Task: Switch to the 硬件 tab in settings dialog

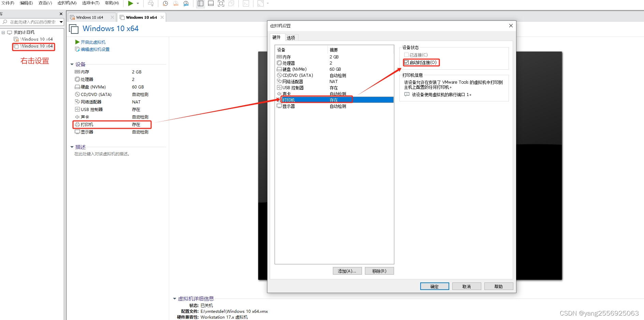Action: coord(277,38)
